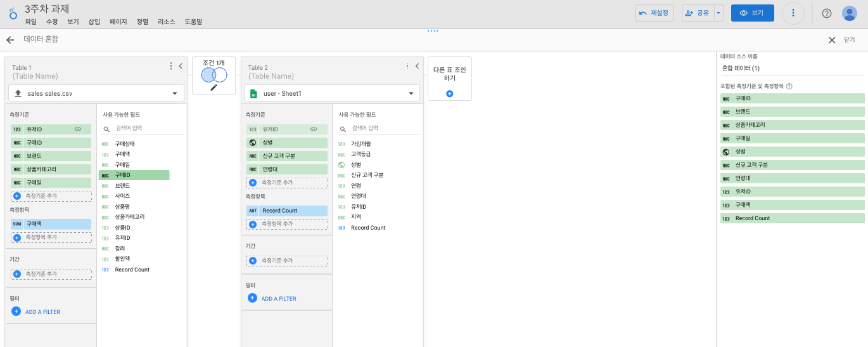Select highlighted 구매ID in Table 1 available fields

134,175
